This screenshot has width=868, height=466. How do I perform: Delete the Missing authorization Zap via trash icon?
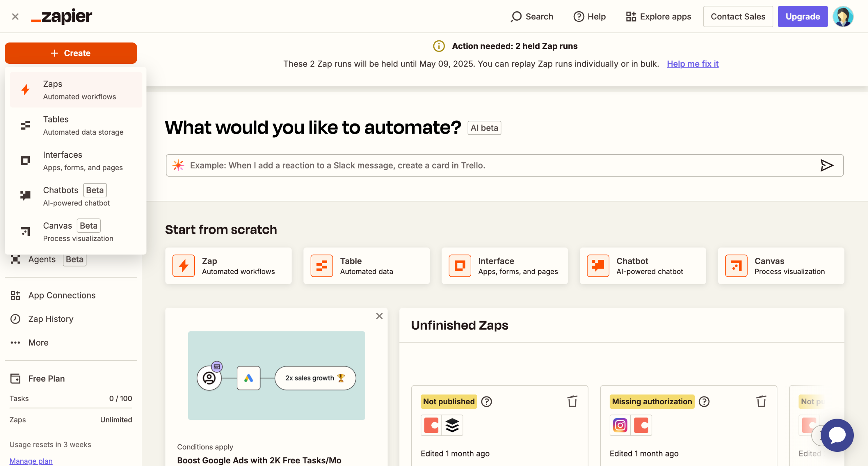click(x=761, y=401)
